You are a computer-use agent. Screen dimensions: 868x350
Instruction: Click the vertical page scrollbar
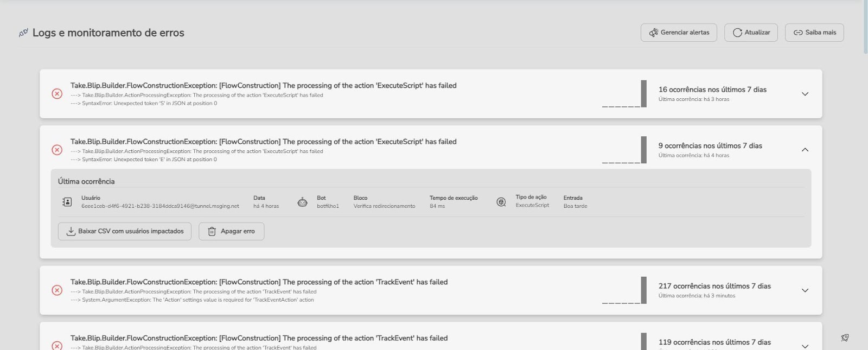(x=865, y=27)
